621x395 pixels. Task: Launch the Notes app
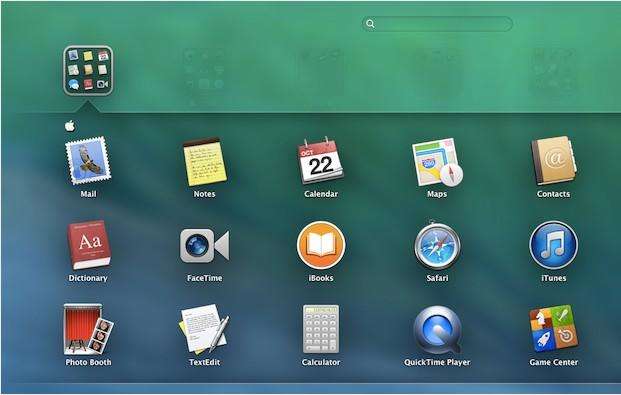coord(204,162)
